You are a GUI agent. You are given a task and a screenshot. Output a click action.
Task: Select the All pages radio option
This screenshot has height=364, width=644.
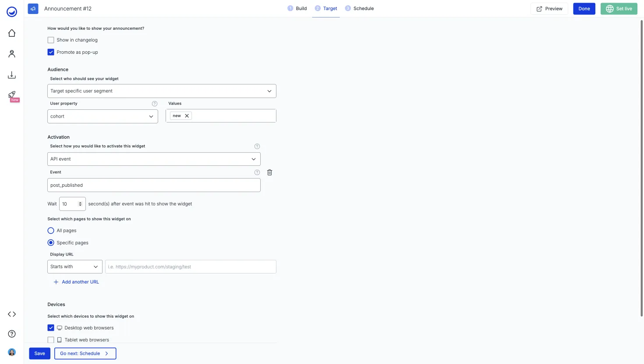pos(51,230)
